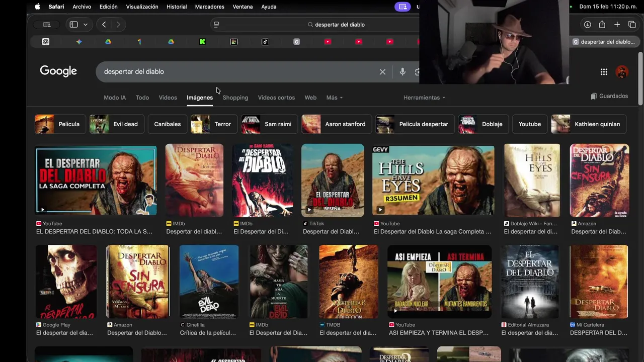Open the Safari application menu
This screenshot has height=362, width=644.
tap(56, 7)
